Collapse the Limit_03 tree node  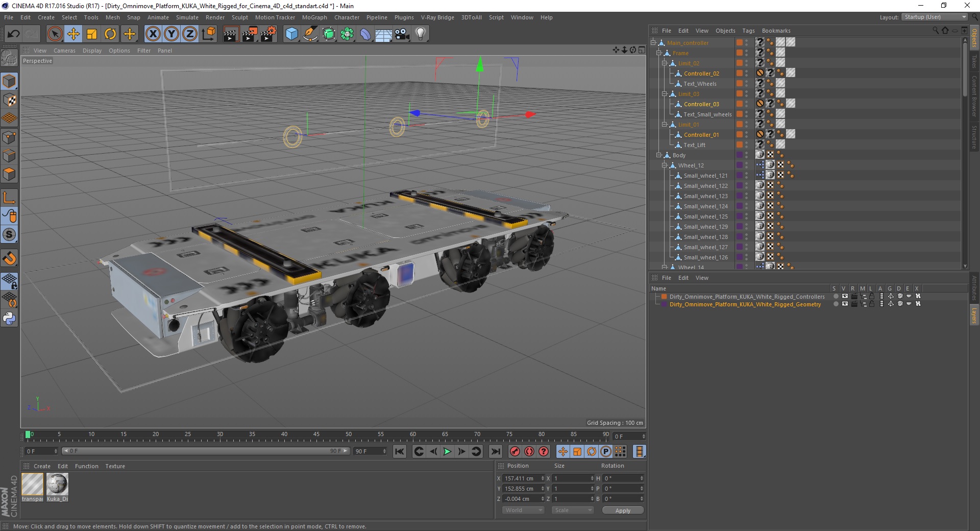coord(665,94)
